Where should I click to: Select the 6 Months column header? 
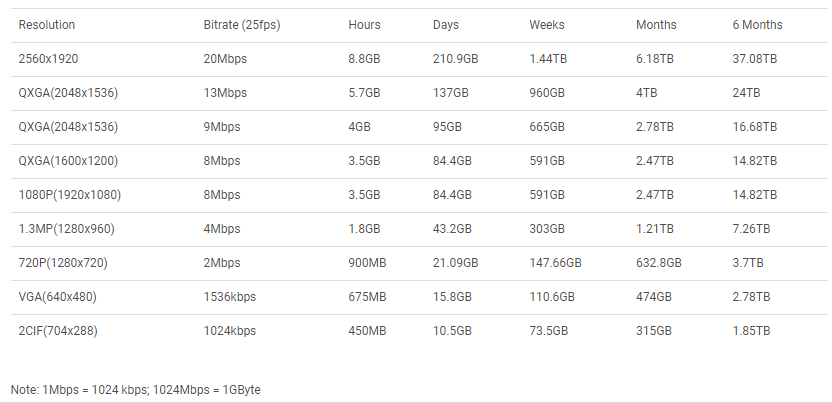(x=757, y=25)
